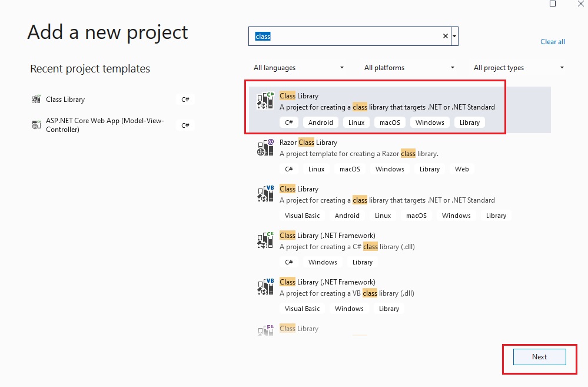Clear the search box with the X
This screenshot has height=387, width=588.
[x=445, y=36]
